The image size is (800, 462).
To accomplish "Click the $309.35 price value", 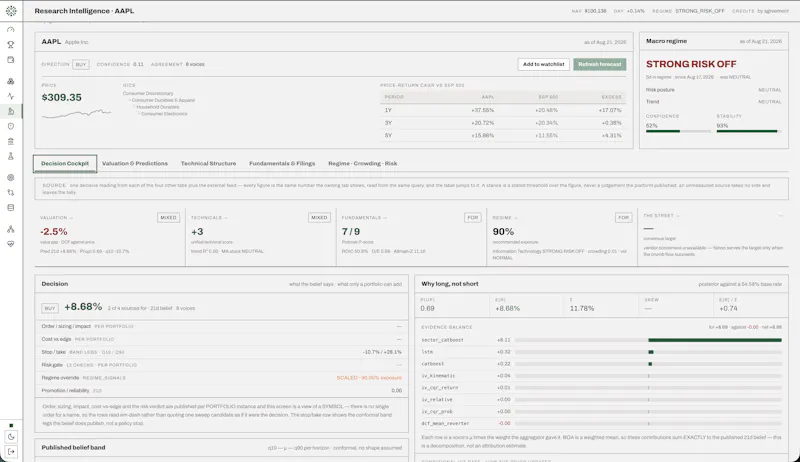I will 62,97.
